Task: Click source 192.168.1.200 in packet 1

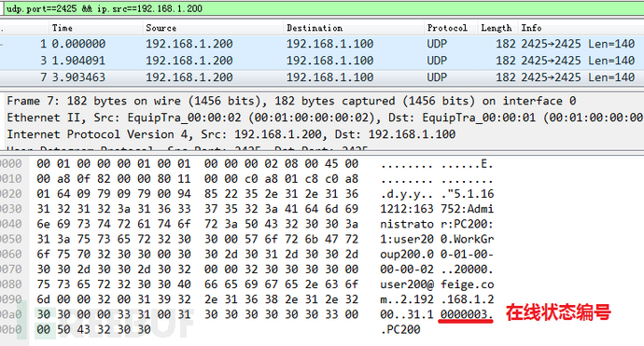Action: (x=189, y=44)
